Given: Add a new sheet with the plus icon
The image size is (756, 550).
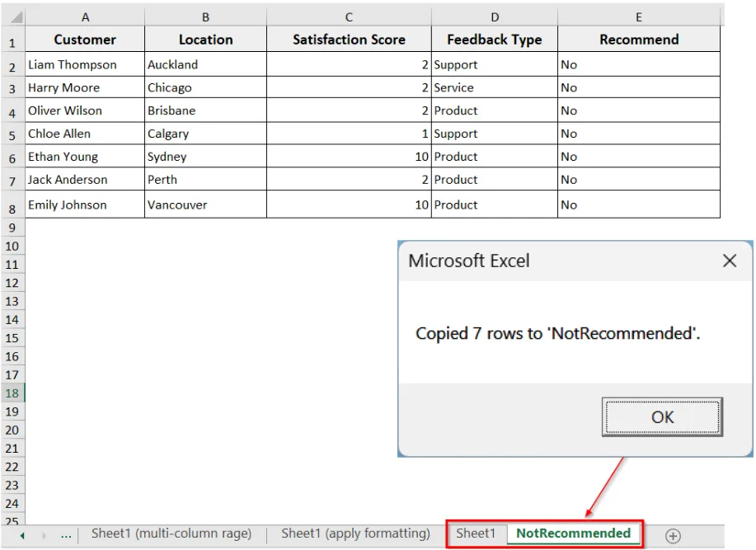Looking at the screenshot, I should (x=673, y=535).
